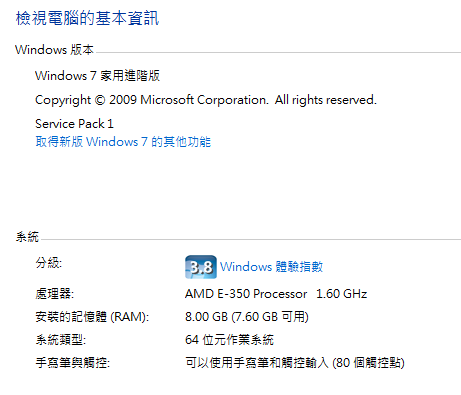
Task: Click the 檢視電腦的基本資訊 heading
Action: pos(87,18)
